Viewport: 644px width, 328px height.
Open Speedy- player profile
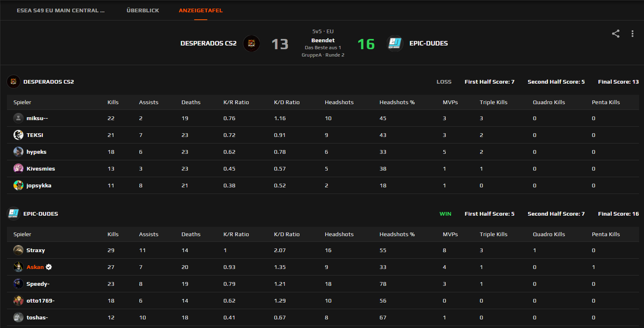point(38,283)
